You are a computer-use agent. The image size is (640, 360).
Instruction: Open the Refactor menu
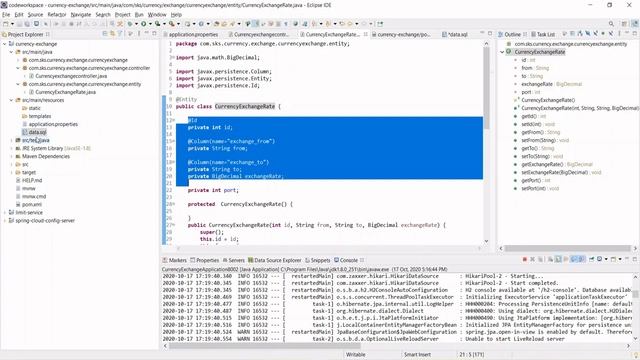point(56,14)
